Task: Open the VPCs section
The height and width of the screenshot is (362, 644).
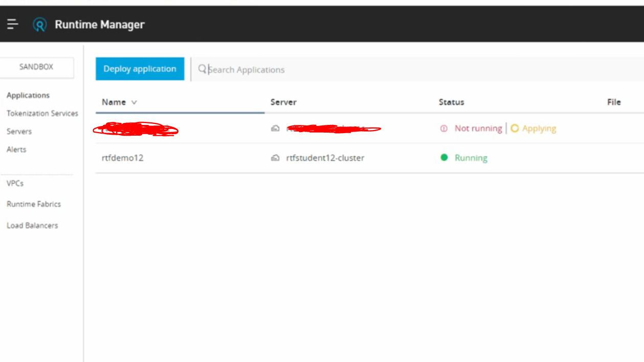Action: tap(15, 183)
